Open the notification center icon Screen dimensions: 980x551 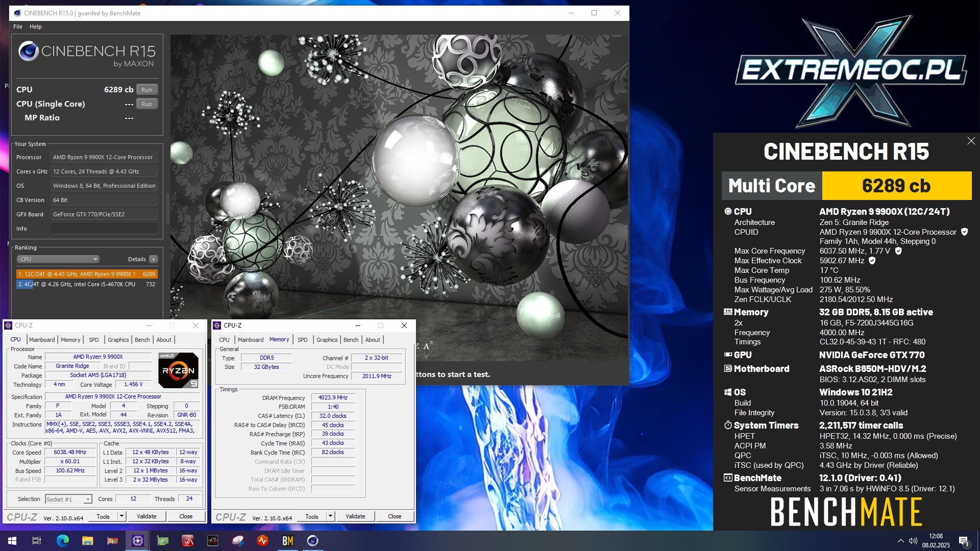pos(964,541)
